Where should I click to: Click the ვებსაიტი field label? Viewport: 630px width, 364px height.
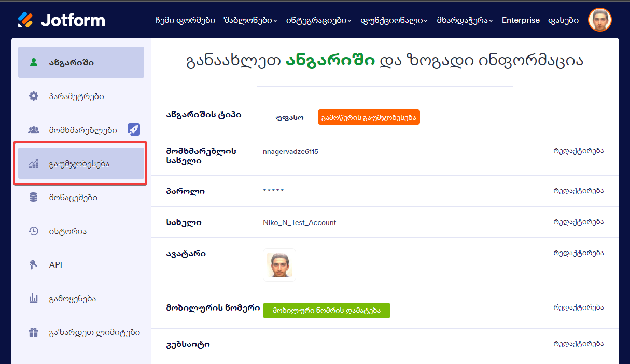(188, 345)
